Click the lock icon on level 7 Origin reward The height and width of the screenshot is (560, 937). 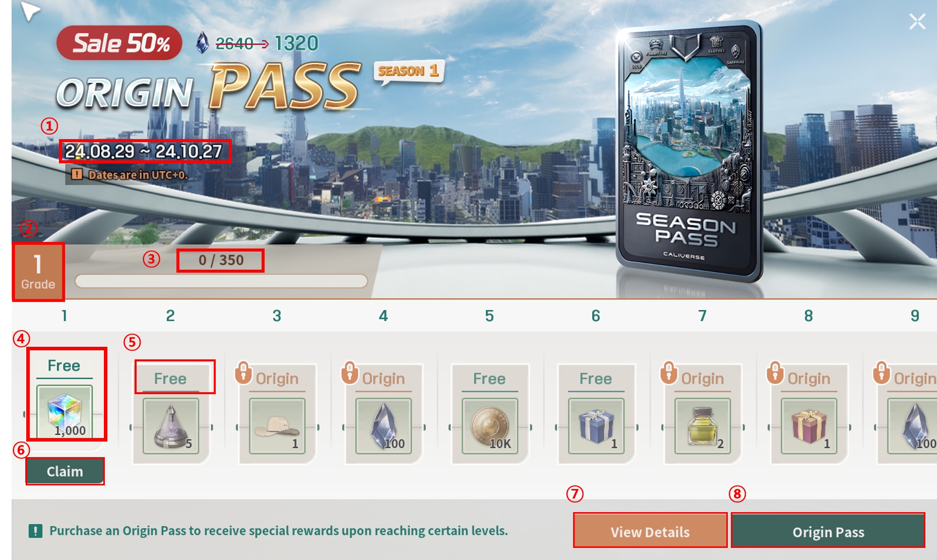click(x=669, y=372)
